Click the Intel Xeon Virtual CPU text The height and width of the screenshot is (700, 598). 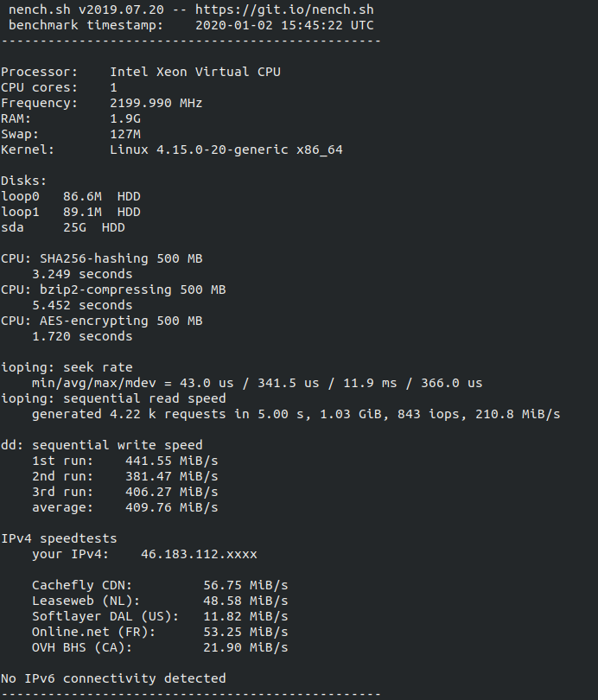pos(194,72)
